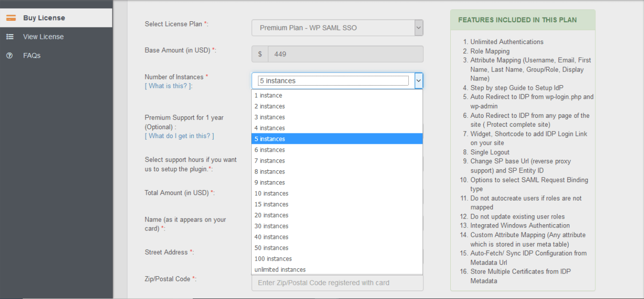Image resolution: width=644 pixels, height=299 pixels.
Task: Click the "Role Mapping" feature text
Action: (490, 51)
